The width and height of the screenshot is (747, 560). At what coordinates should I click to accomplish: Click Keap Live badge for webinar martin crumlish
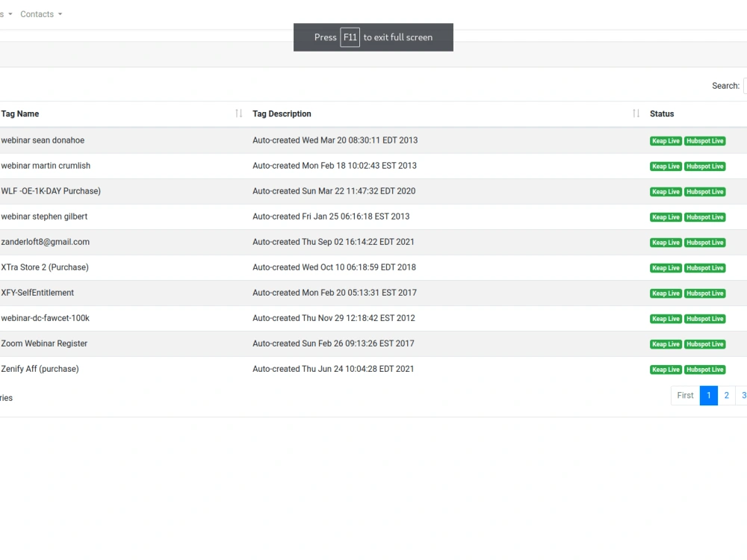666,167
